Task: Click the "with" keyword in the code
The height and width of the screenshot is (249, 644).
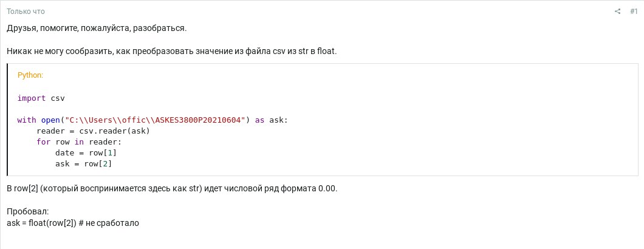Action: point(27,120)
